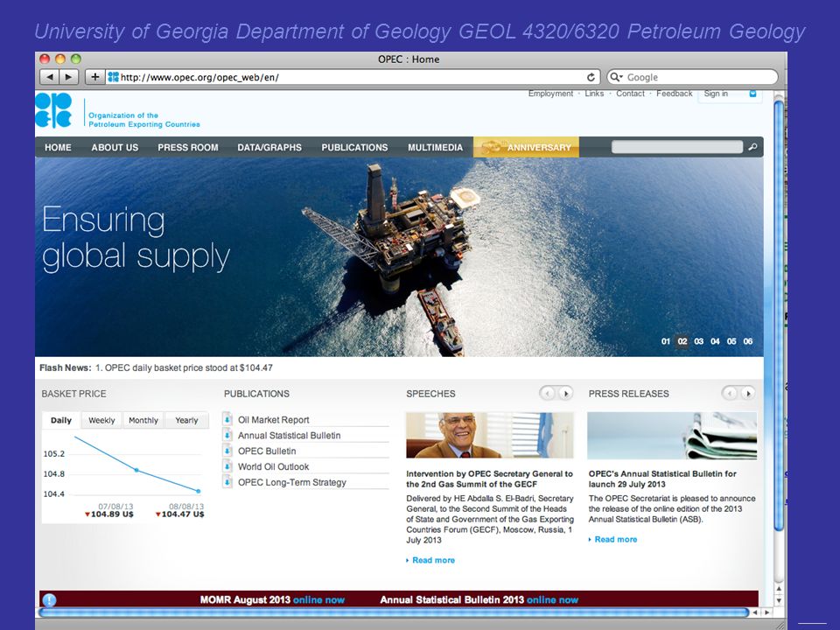Open Oil Market Report publication link
840x630 pixels.
tap(274, 420)
